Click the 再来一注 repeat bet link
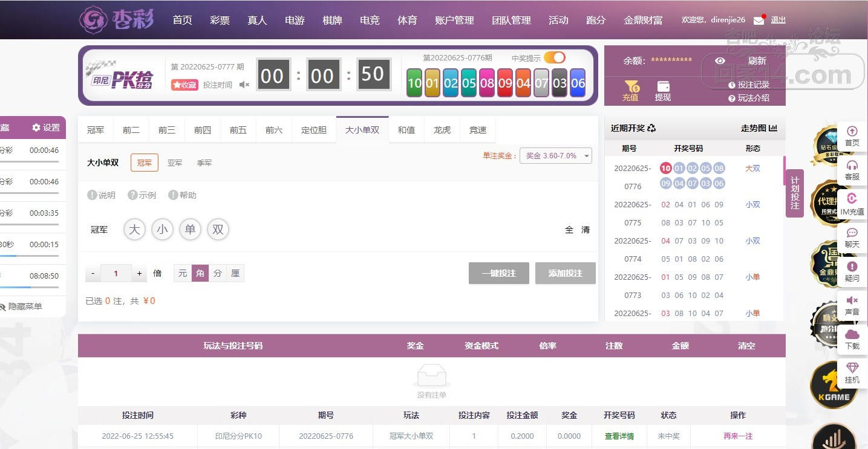The height and width of the screenshot is (449, 868). coord(738,436)
